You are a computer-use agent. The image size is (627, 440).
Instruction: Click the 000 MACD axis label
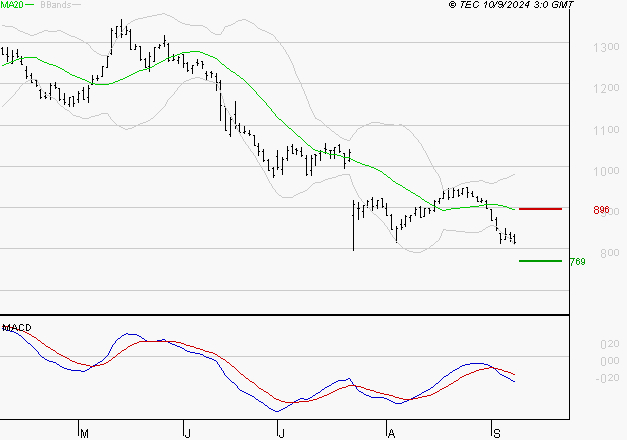(x=610, y=361)
